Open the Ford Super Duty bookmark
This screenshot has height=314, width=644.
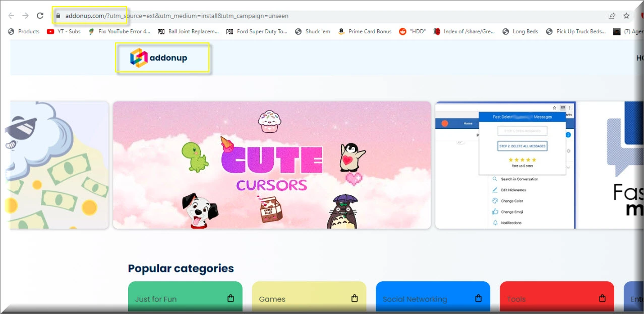point(257,31)
